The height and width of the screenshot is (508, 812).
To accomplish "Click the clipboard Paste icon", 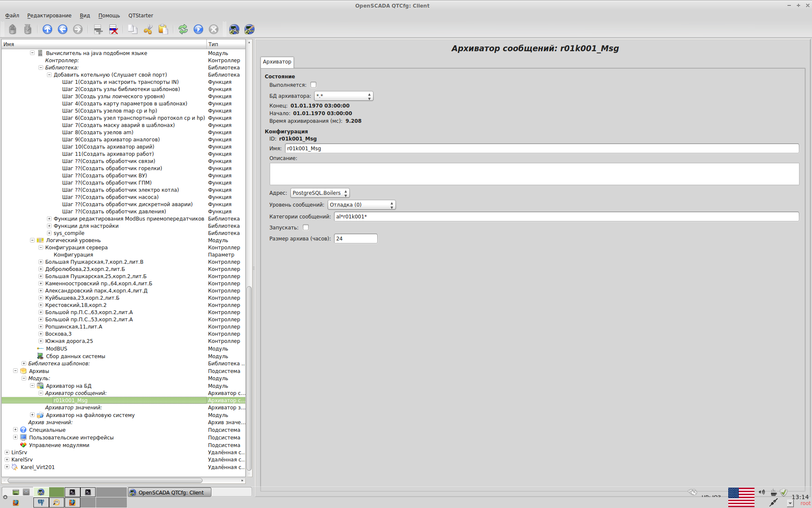I will (x=163, y=29).
